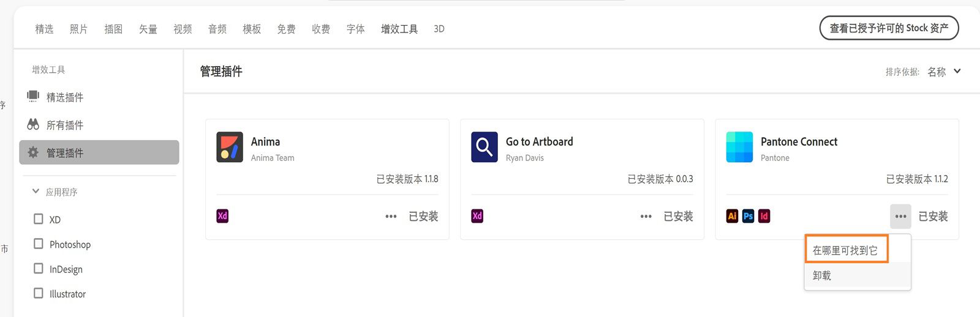Click 已安装 button on Anima card
Screen dimensions: 980x317
[423, 216]
